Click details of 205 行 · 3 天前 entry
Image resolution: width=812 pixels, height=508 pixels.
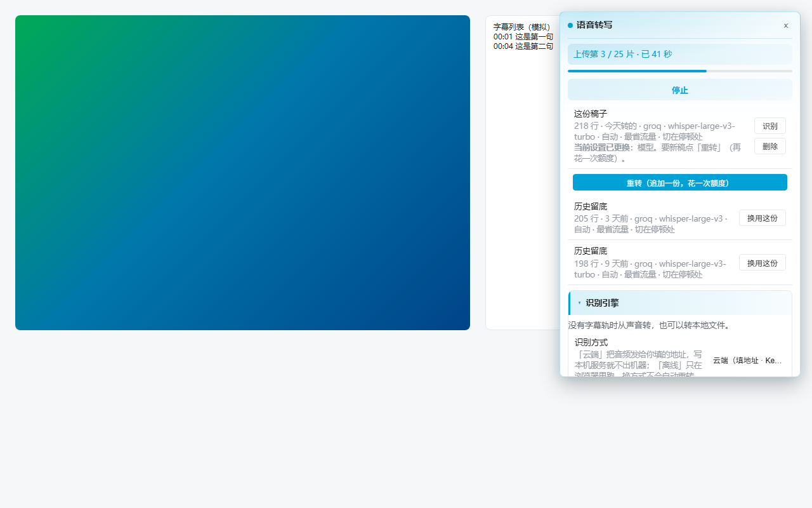[x=651, y=224]
